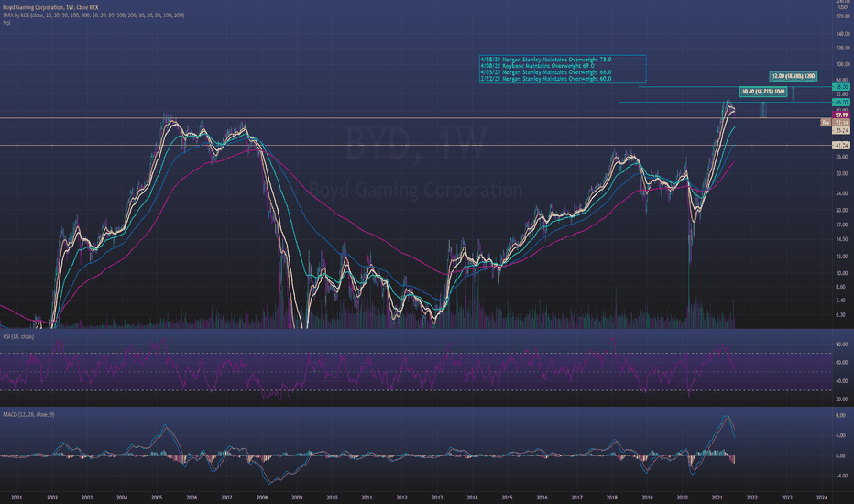The width and height of the screenshot is (854, 504).
Task: Click the 4/28/21 Morgan Stanley Overweight 78.0 line
Action: tap(546, 60)
